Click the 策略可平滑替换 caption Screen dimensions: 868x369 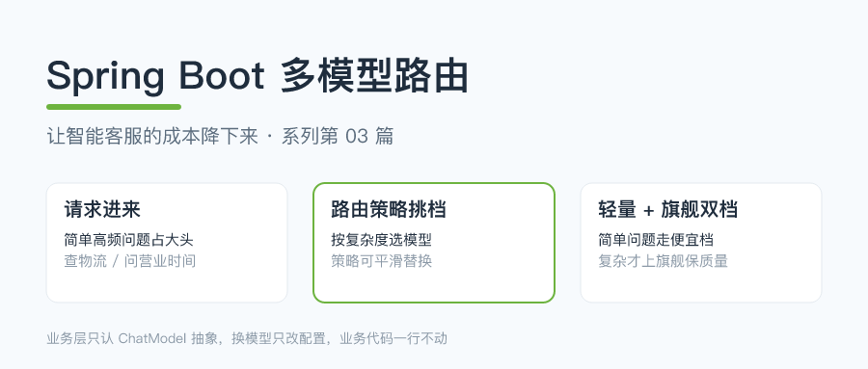(x=381, y=261)
